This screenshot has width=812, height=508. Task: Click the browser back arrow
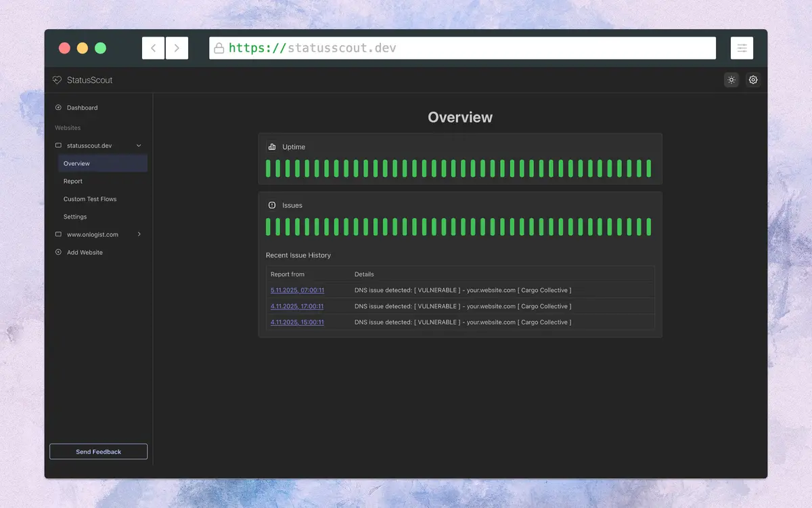click(x=153, y=48)
